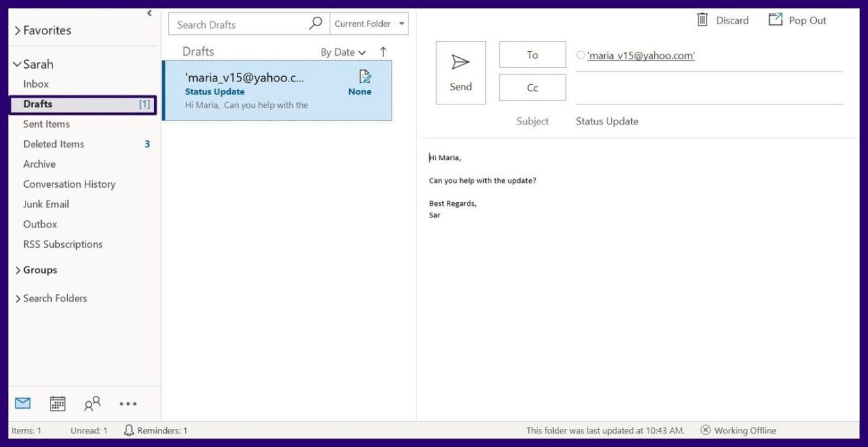Screen dimensions: 868x447
Task: Click the 'Best Regards,' line in body
Action: pyautogui.click(x=453, y=203)
